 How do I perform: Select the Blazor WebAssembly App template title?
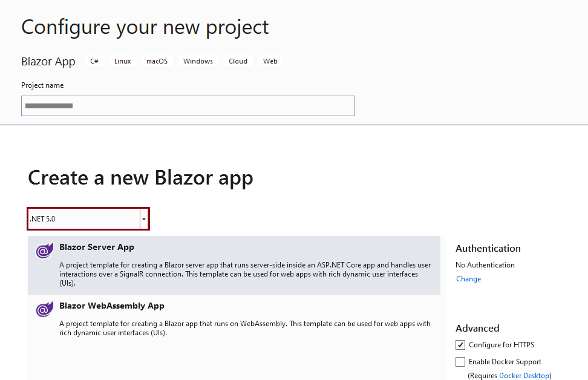[x=112, y=306]
